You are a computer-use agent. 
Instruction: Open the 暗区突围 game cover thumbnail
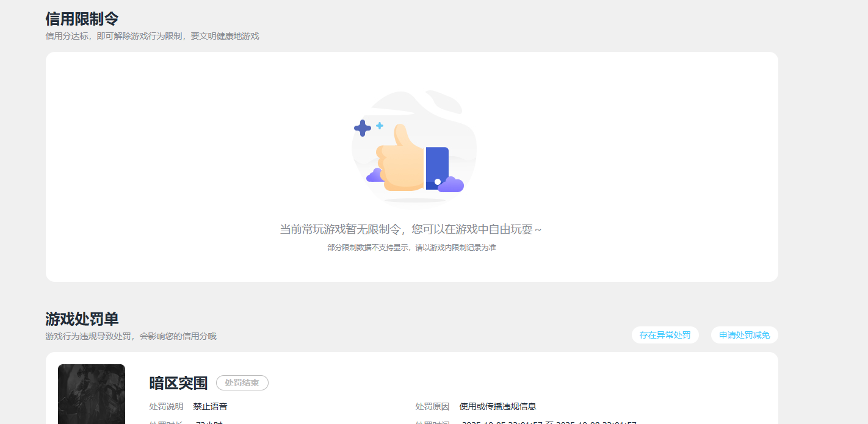[x=92, y=394]
